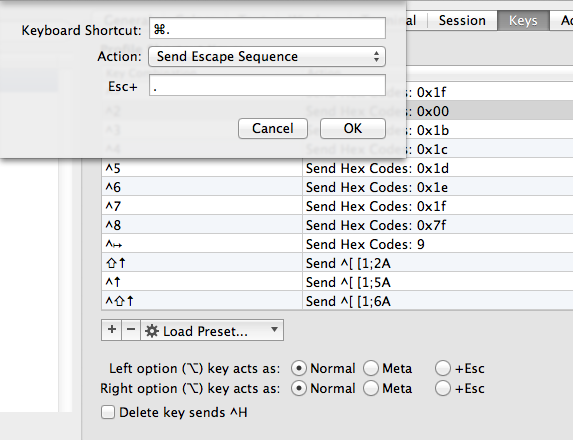Image resolution: width=573 pixels, height=440 pixels.
Task: Confirm with the OK button
Action: click(353, 129)
